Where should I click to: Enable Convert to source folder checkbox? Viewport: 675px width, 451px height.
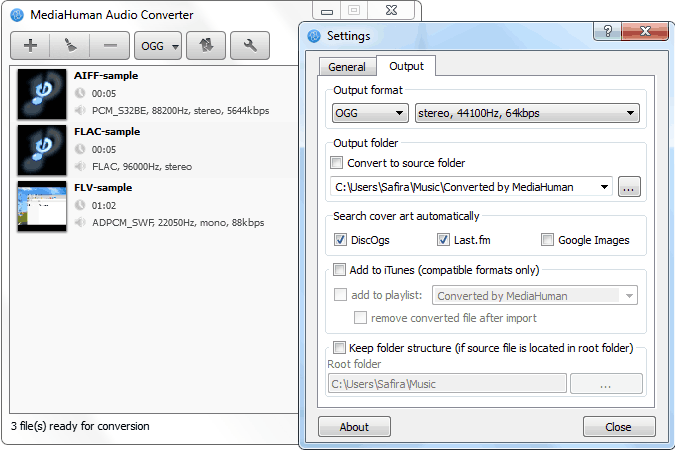[336, 163]
